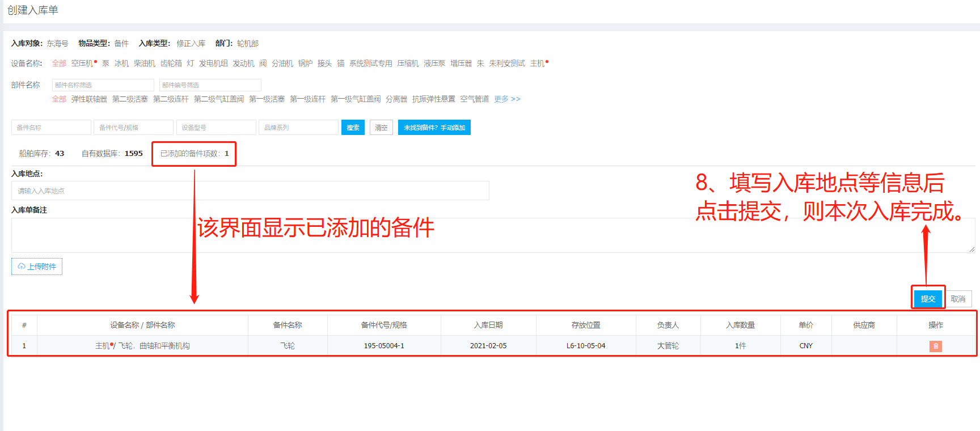Filter devices by 柴油机
The width and height of the screenshot is (980, 431).
pos(145,64)
